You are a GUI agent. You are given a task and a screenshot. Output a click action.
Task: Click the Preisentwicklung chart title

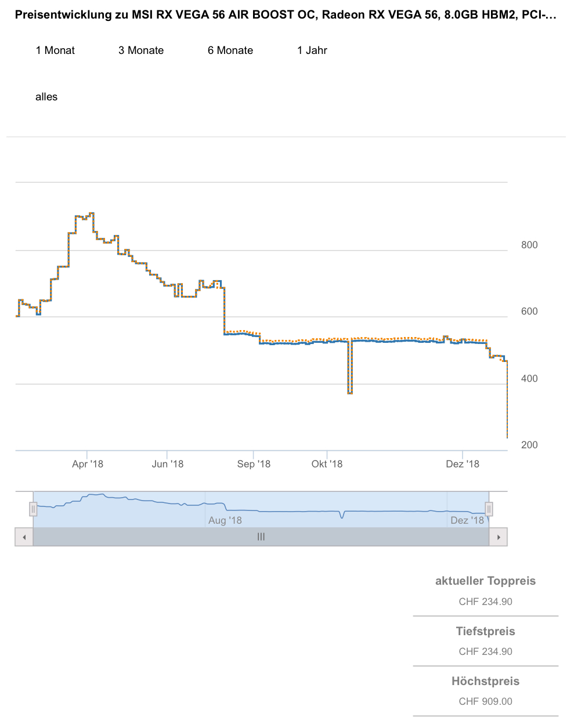tap(286, 15)
